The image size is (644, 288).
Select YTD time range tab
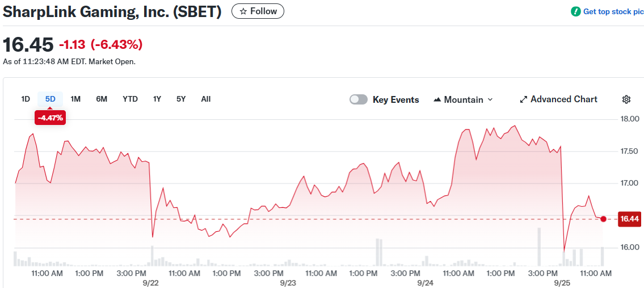tap(130, 99)
